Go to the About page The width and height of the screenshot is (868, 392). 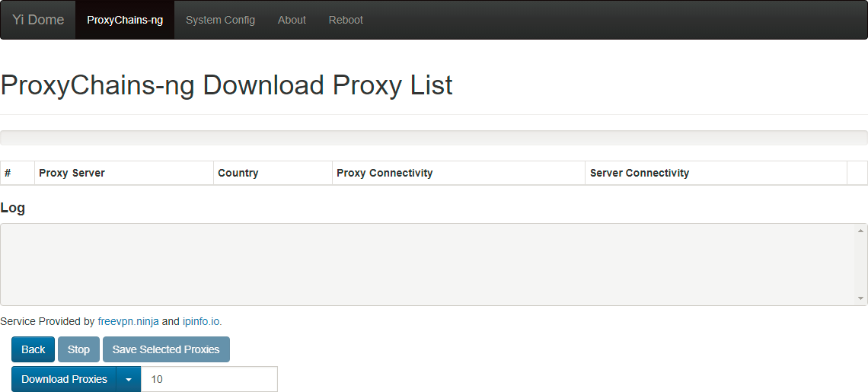click(x=292, y=20)
